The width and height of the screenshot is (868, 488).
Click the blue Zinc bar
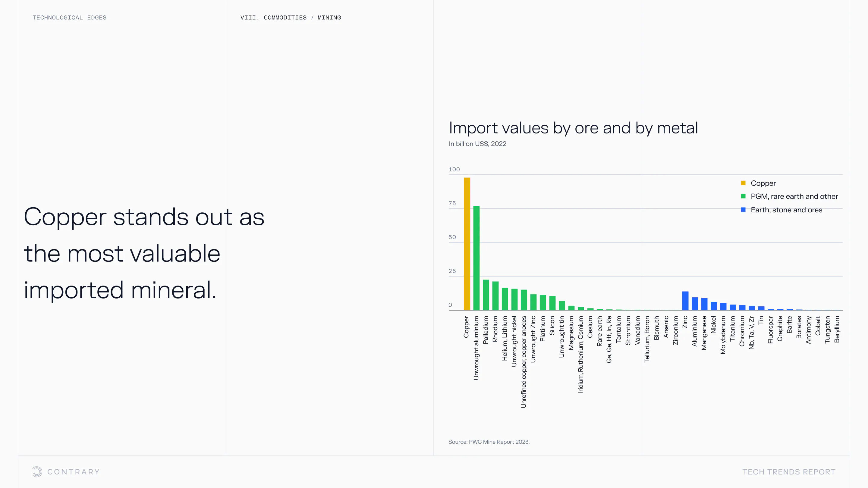[685, 300]
